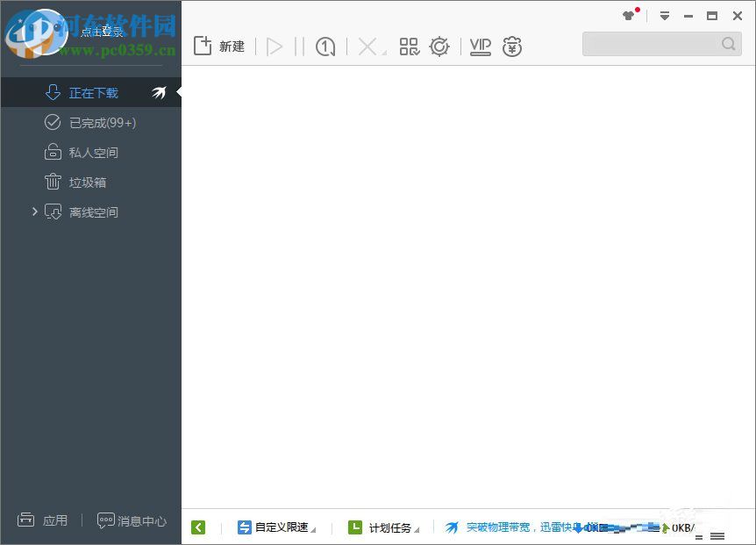Open the VIP membership page
Screen dimensions: 756x545
(x=480, y=46)
